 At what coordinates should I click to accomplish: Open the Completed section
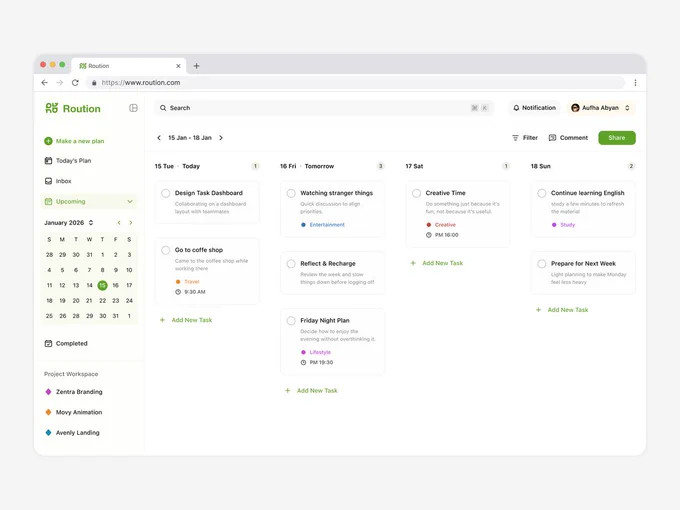coord(66,343)
